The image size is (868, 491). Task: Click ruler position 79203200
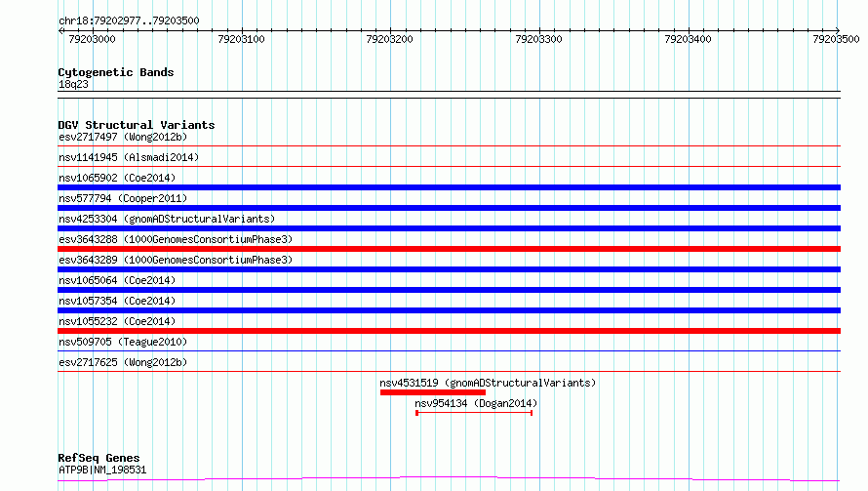pyautogui.click(x=390, y=39)
